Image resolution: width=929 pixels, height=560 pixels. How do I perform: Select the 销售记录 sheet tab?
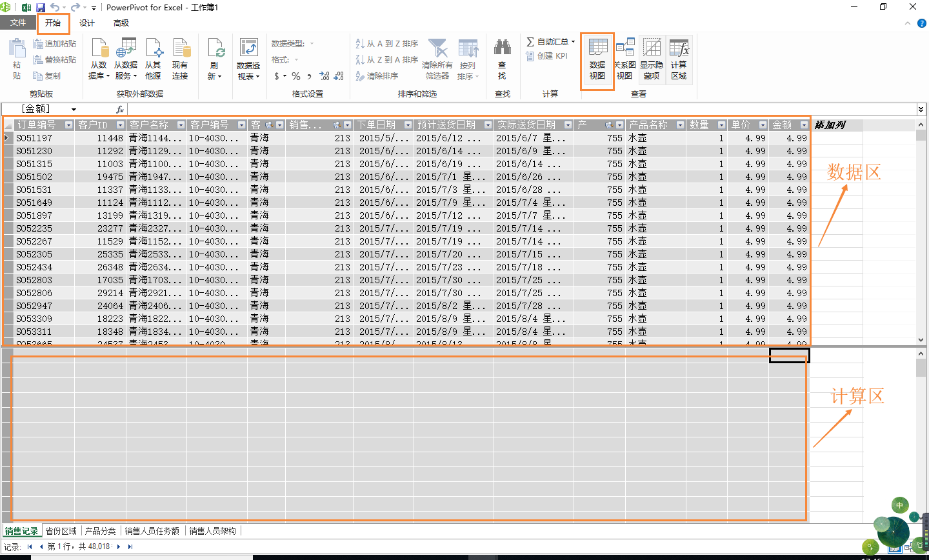[x=22, y=531]
